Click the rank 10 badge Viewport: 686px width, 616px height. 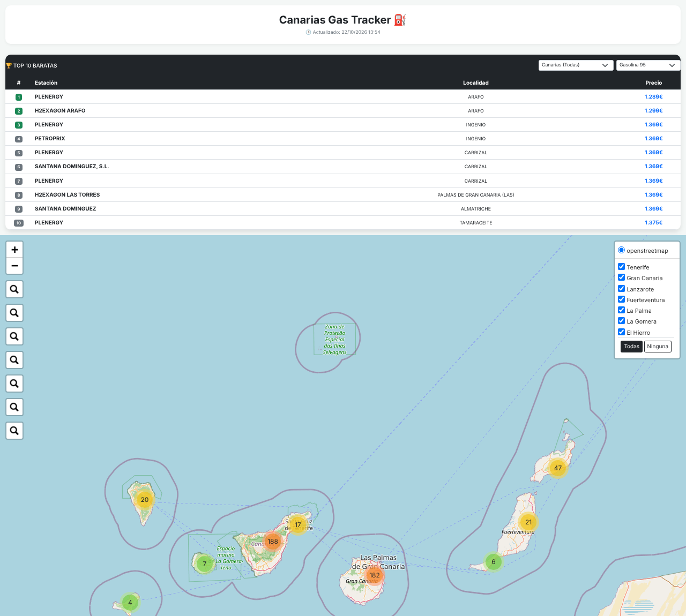(x=19, y=223)
